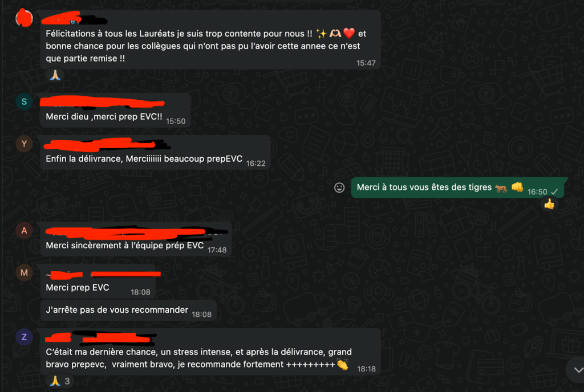Click the emoji reaction smiley beside the green message
Viewport: 584px width, 392px height.
(339, 187)
